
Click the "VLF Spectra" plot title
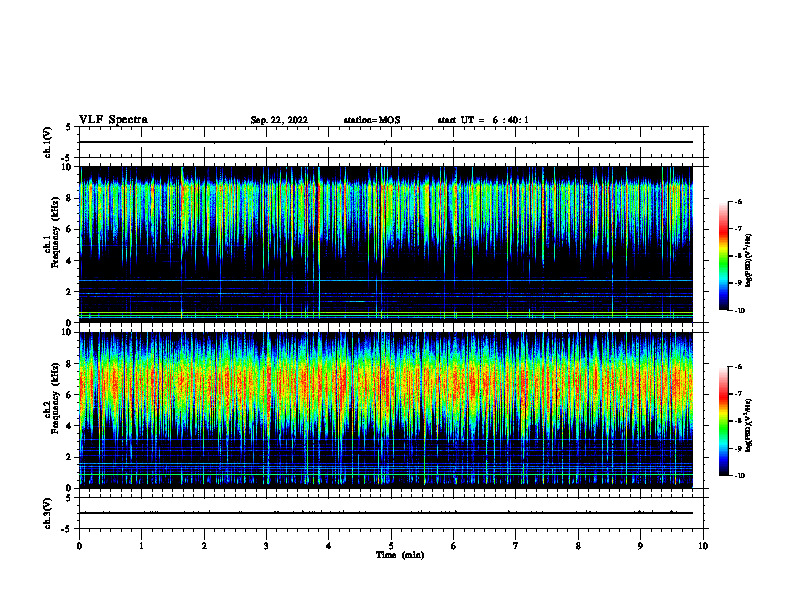[x=113, y=120]
